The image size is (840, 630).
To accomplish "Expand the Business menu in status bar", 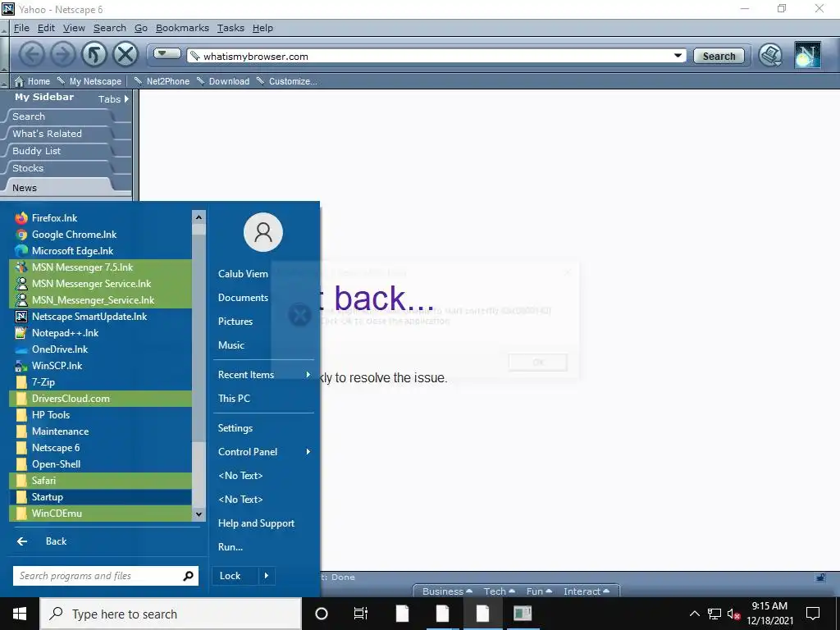I will pyautogui.click(x=447, y=591).
